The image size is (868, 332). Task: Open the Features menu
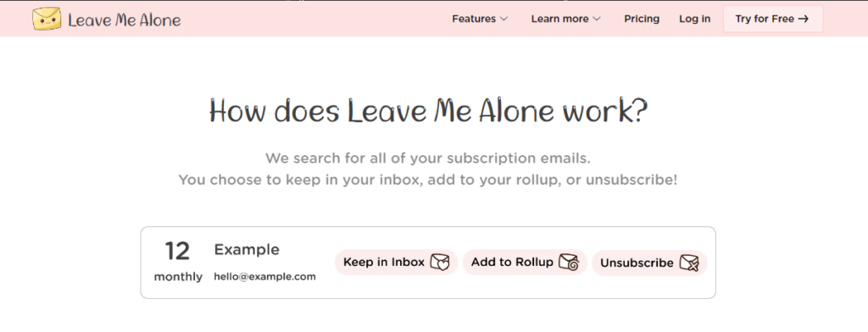point(480,19)
